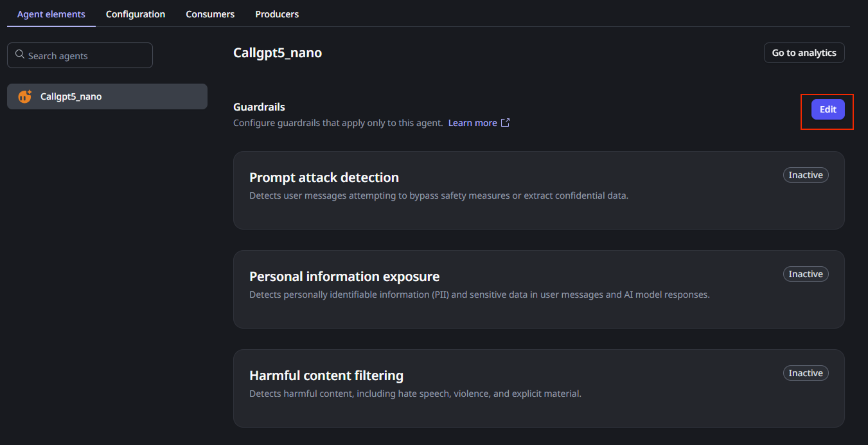Open Go to analytics
The width and height of the screenshot is (868, 445).
tap(804, 53)
